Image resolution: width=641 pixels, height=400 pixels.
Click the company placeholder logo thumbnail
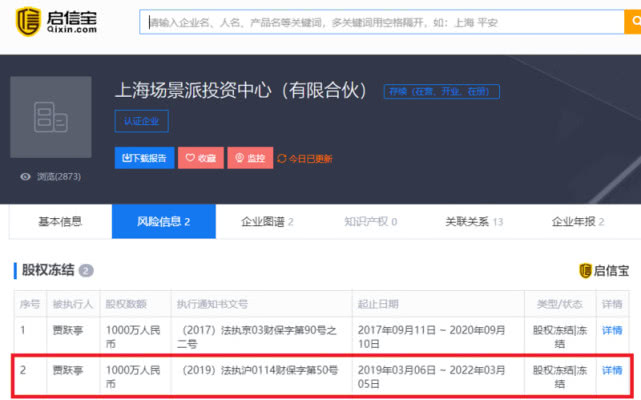pos(51,117)
